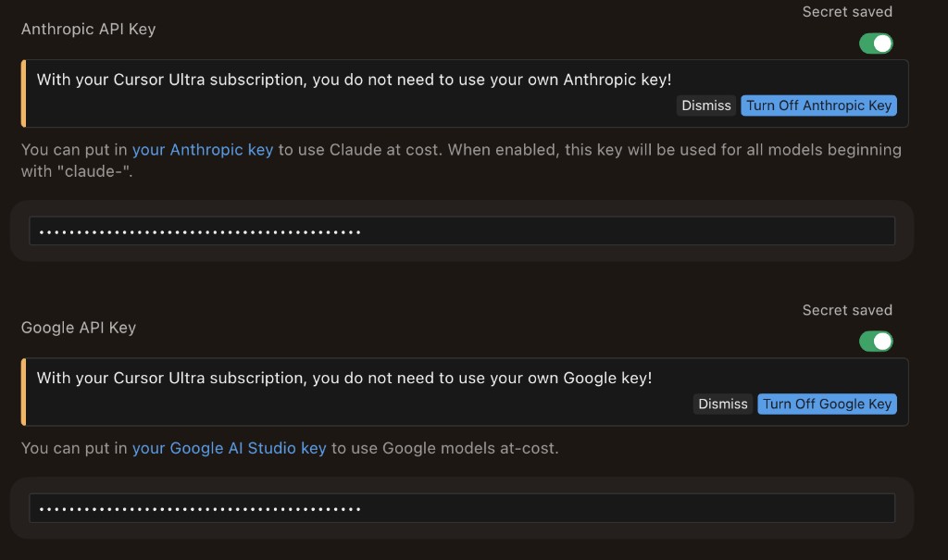Open the 'your Anthropic key' link
Viewport: 948px width, 560px height.
[203, 150]
